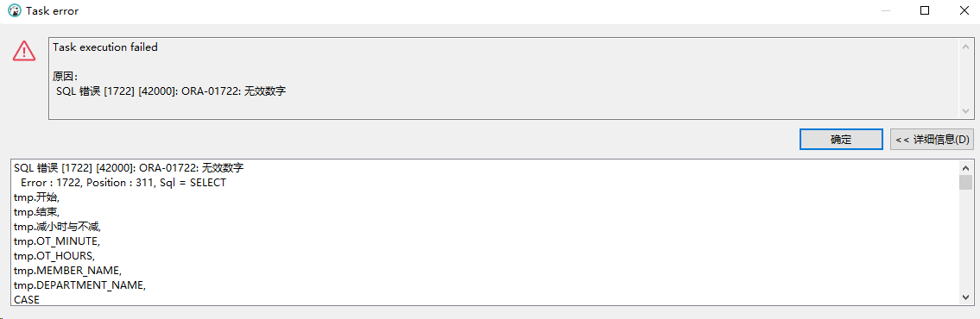This screenshot has width=980, height=319.
Task: Click the down arrow of the details pane scrollbar
Action: (x=965, y=297)
